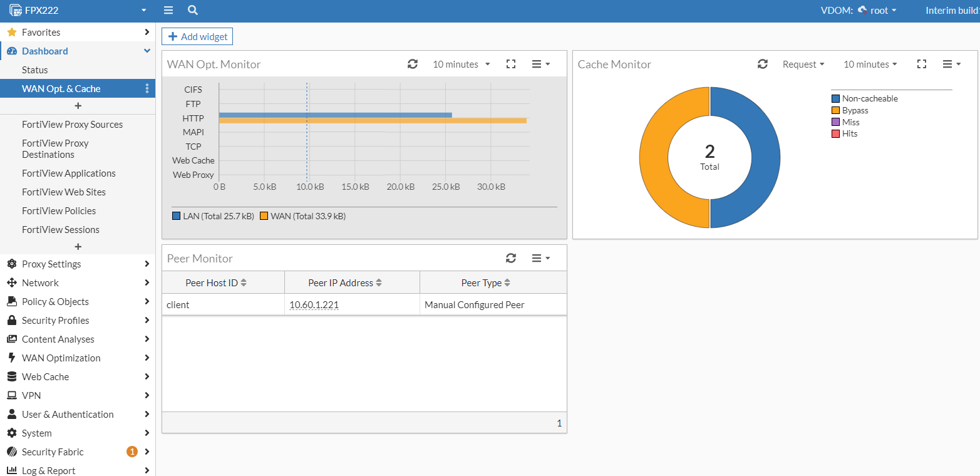Refresh the WAN Opt. Monitor widget
Image resolution: width=980 pixels, height=476 pixels.
(412, 64)
